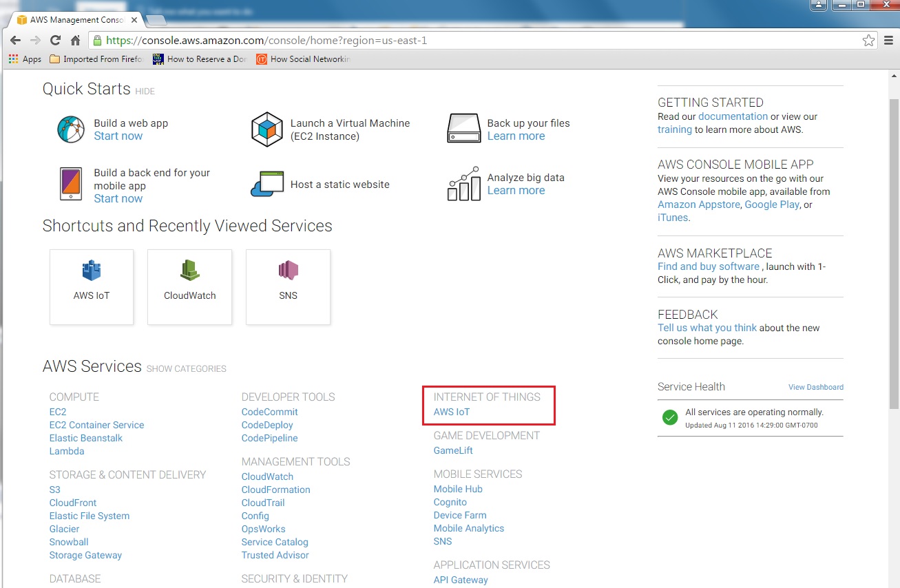The image size is (900, 588).
Task: Open the Mobile Hub link
Action: click(458, 489)
